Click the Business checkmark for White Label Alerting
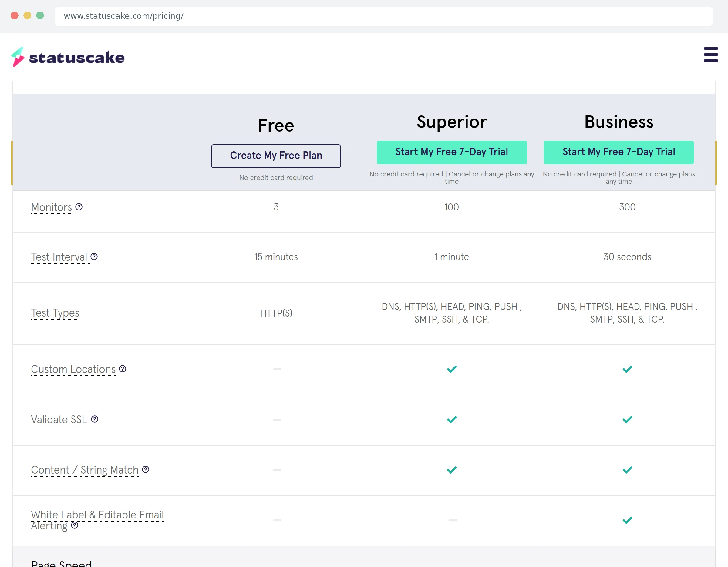Screen dimensions: 728x567 [627, 520]
